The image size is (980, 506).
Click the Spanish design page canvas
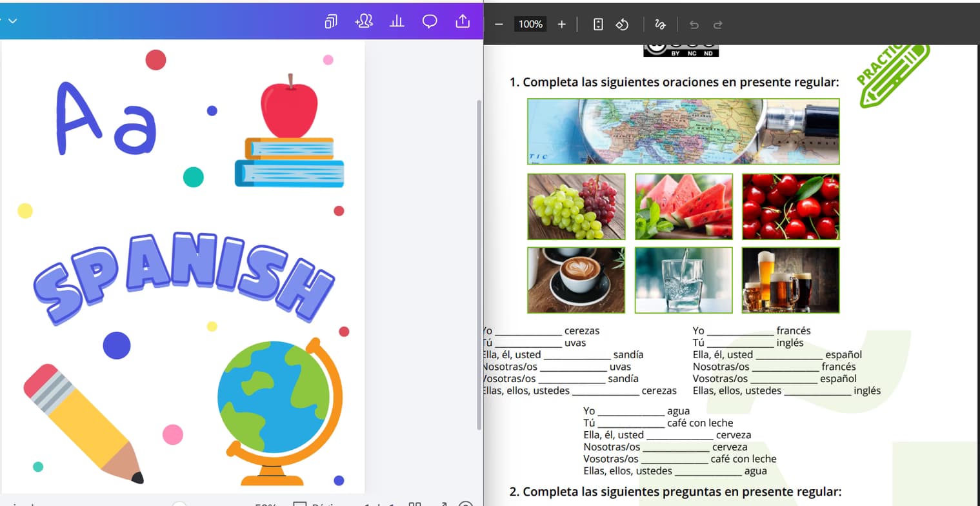point(183,271)
